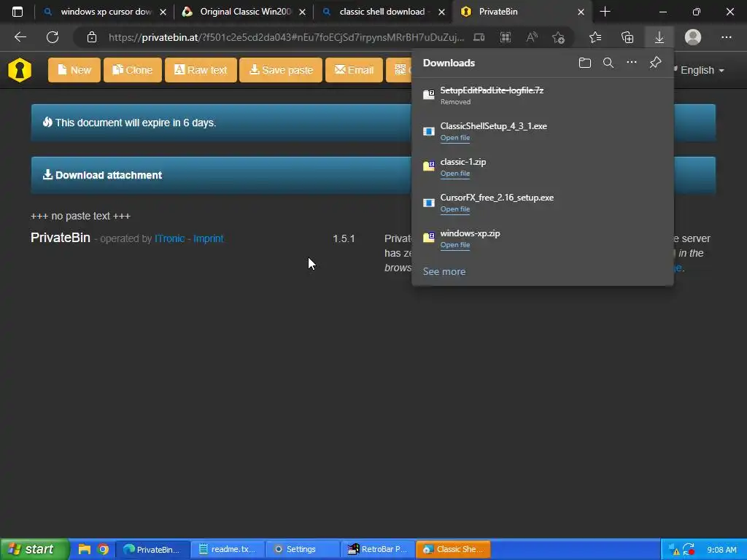Select the PrivateBin browser tab
Image resolution: width=747 pixels, height=560 pixels.
(x=523, y=12)
